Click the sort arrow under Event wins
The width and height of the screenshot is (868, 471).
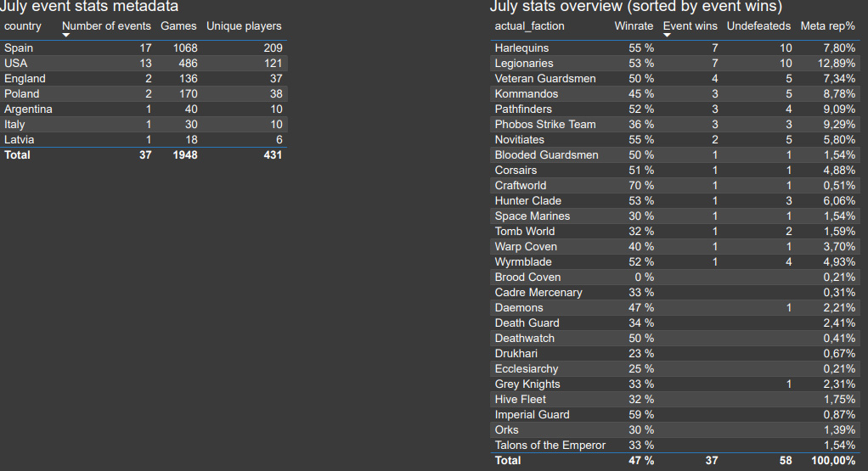point(667,35)
